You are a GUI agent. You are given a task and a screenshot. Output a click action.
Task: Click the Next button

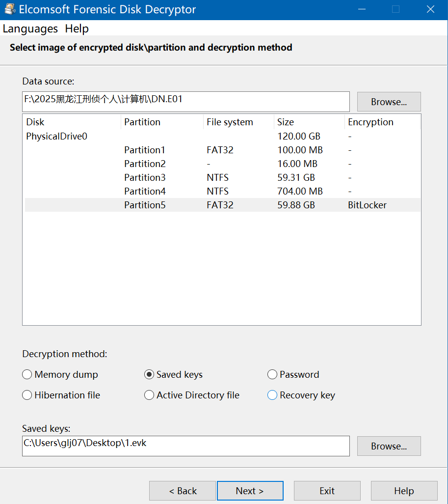(x=250, y=491)
